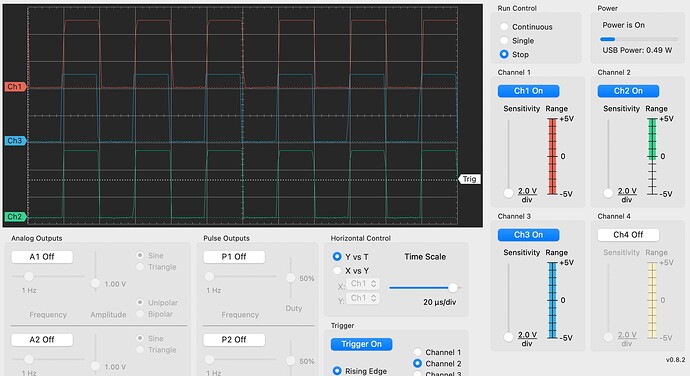The height and width of the screenshot is (376, 690).
Task: Select Stop run control option
Action: pyautogui.click(x=504, y=54)
